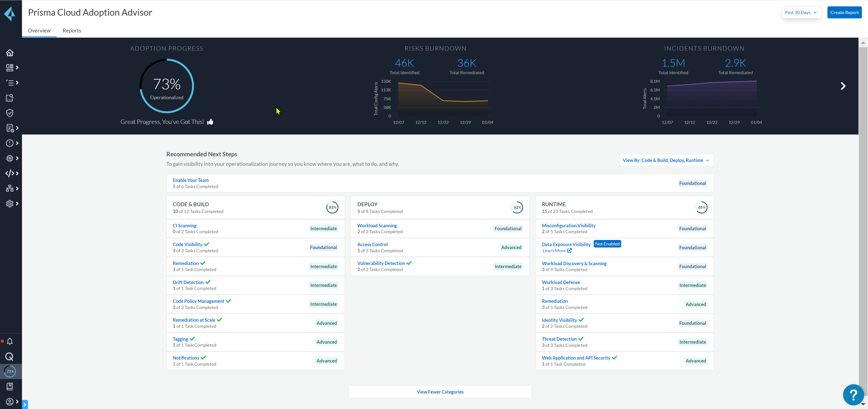
Task: Open the Workload Defense link
Action: click(x=561, y=282)
